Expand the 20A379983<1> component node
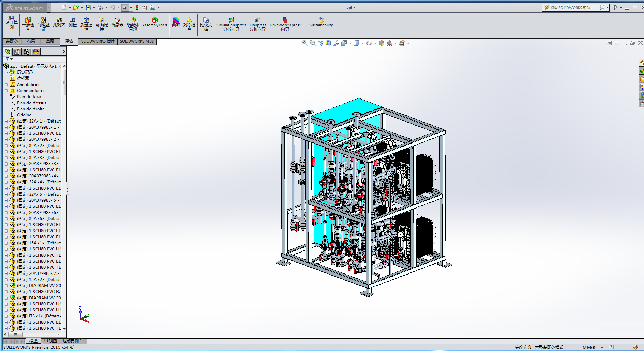The image size is (644, 351). [x=6, y=127]
